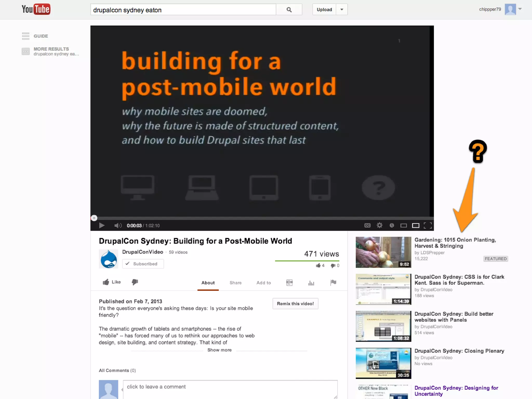The width and height of the screenshot is (532, 399).
Task: Toggle closed captions CC
Action: point(367,225)
